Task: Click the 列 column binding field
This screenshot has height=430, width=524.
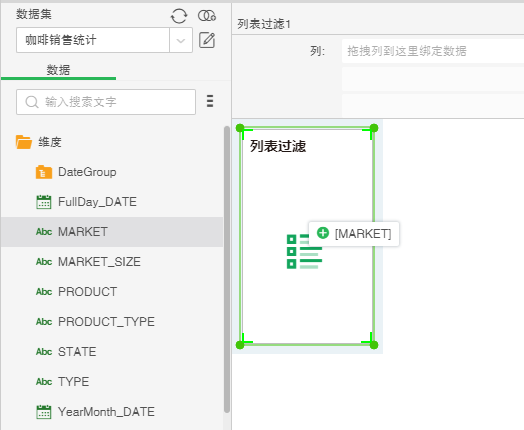Action: point(433,51)
